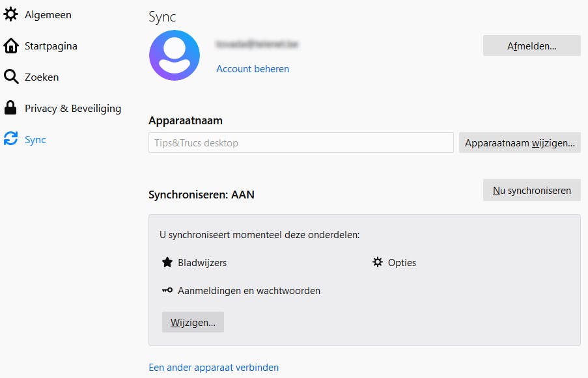Select Privacy & Beveiliging in sidebar
The height and width of the screenshot is (378, 588).
tap(73, 108)
